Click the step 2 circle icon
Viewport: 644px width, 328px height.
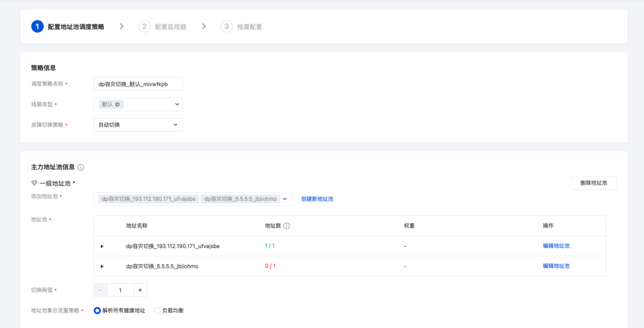144,27
